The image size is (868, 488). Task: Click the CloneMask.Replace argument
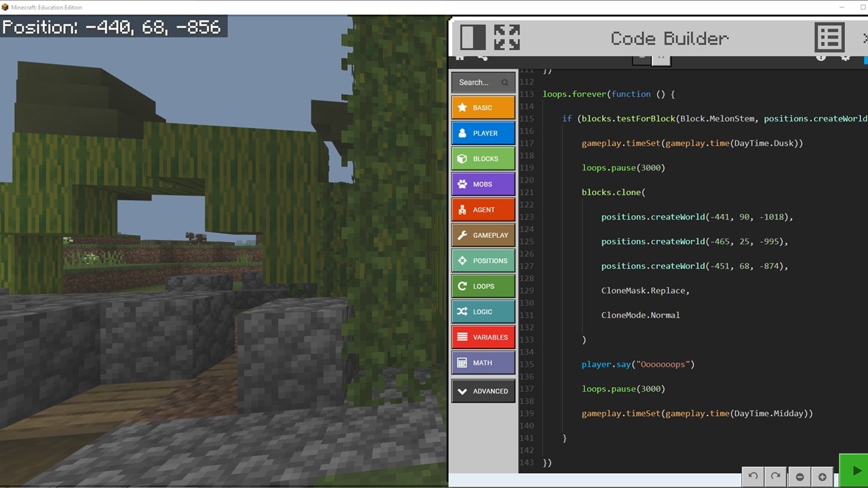pos(646,290)
